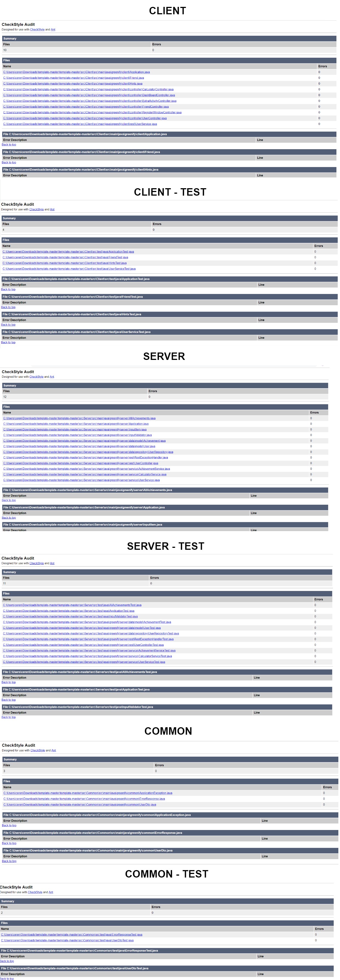Open the RestExceptionHandler.java file link
This screenshot has height=980, width=340.
86,458
